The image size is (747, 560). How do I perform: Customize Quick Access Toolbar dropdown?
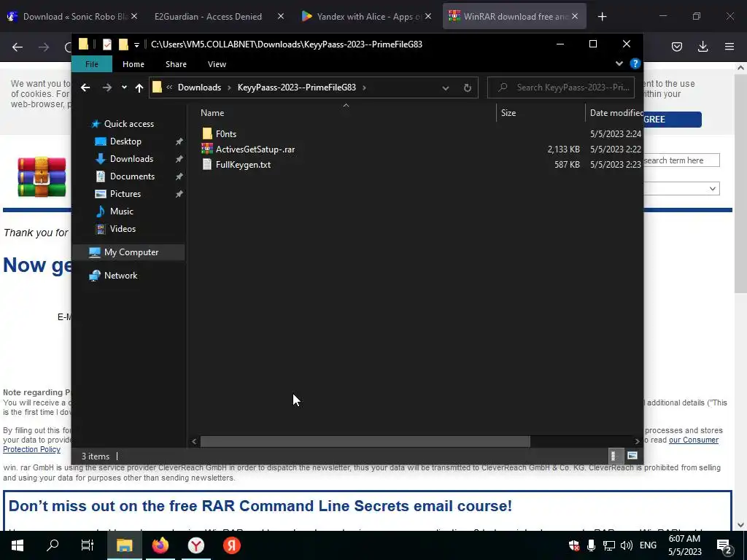tap(136, 44)
